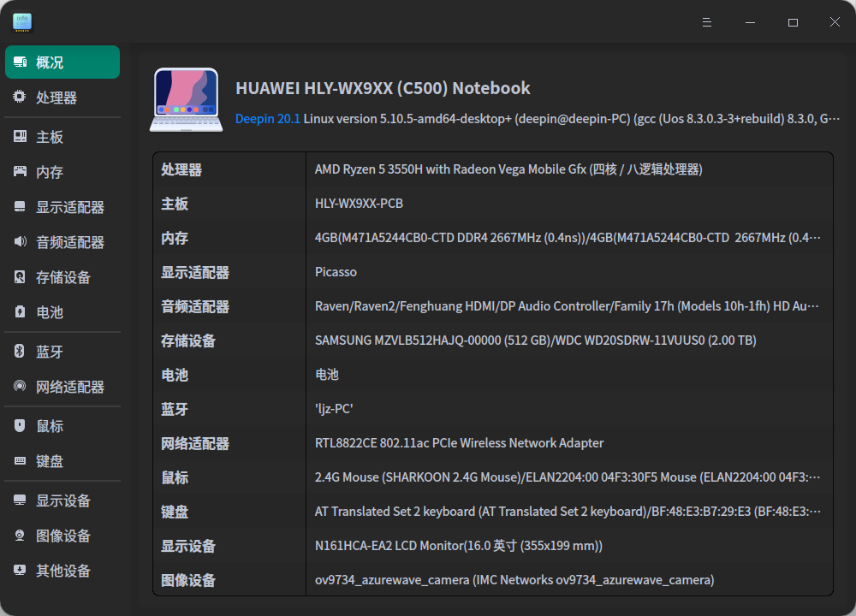
Task: Click the 电池 value in battery row
Action: pyautogui.click(x=327, y=374)
